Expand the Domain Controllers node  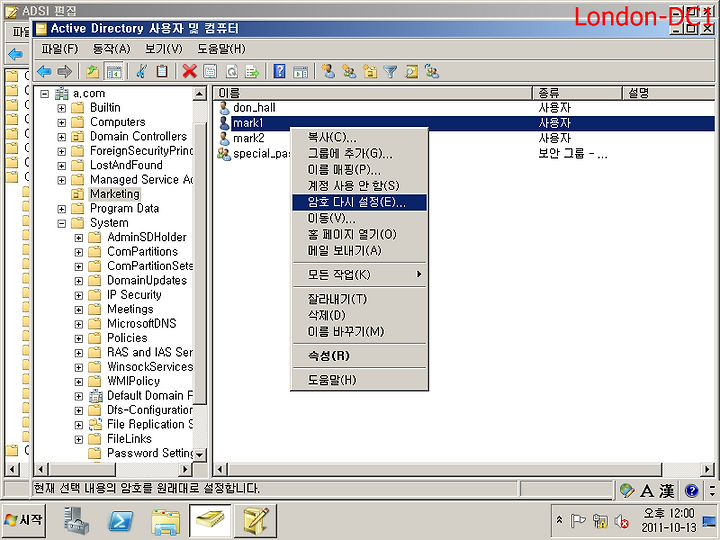coord(62,137)
